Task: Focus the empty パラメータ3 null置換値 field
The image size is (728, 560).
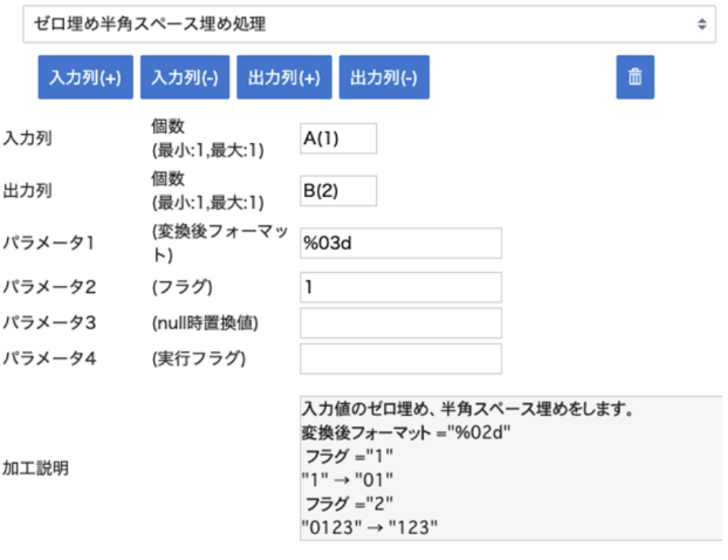Action: coord(400,323)
